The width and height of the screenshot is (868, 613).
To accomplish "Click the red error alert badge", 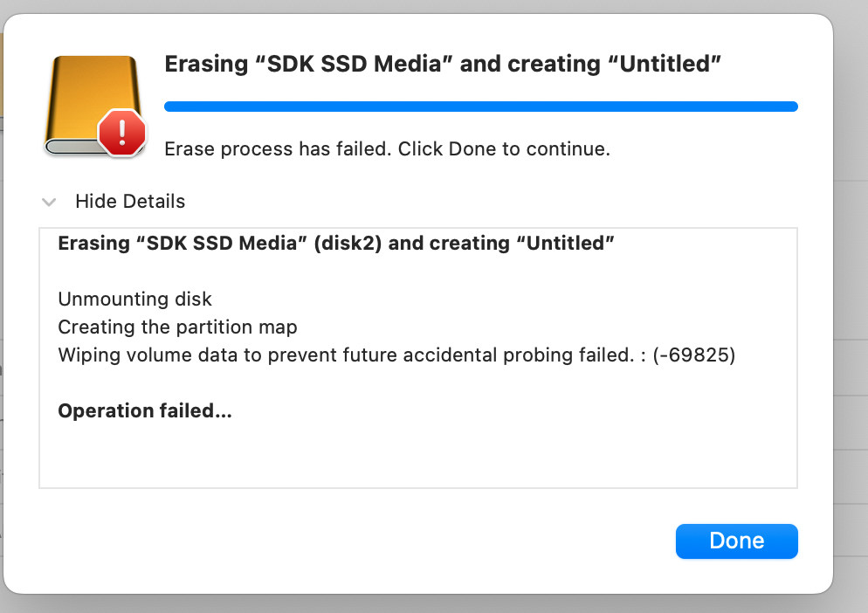I will pyautogui.click(x=122, y=133).
